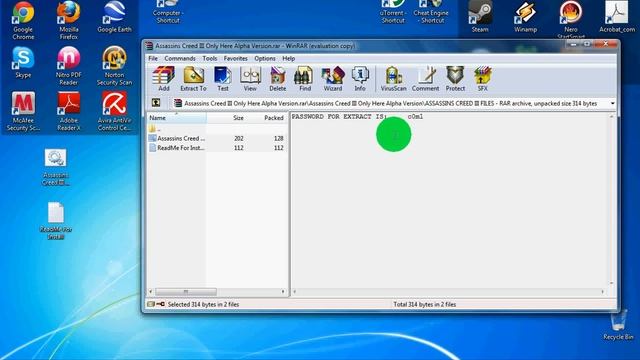Click the Delete toolbar icon
Screen dimensions: 640x360
278,79
